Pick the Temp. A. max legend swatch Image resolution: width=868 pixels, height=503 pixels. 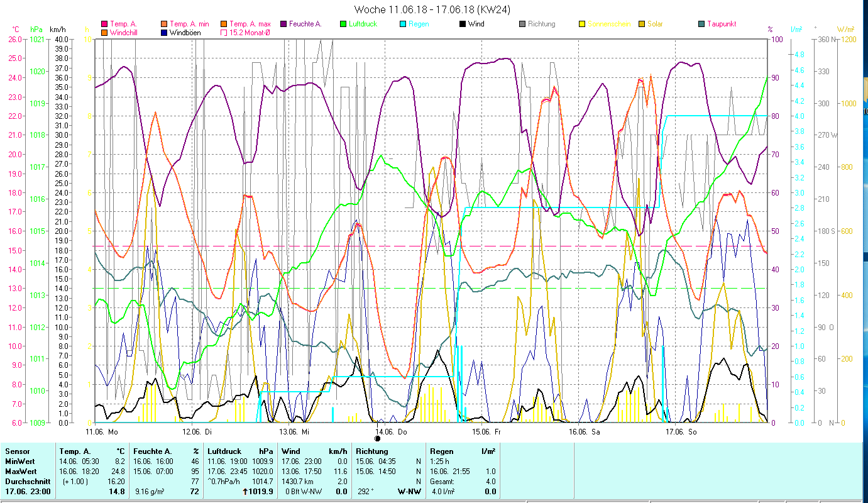click(x=224, y=24)
